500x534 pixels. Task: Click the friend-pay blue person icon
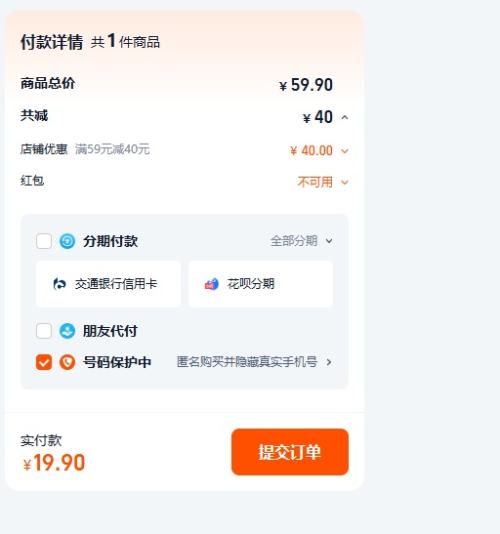pos(67,331)
